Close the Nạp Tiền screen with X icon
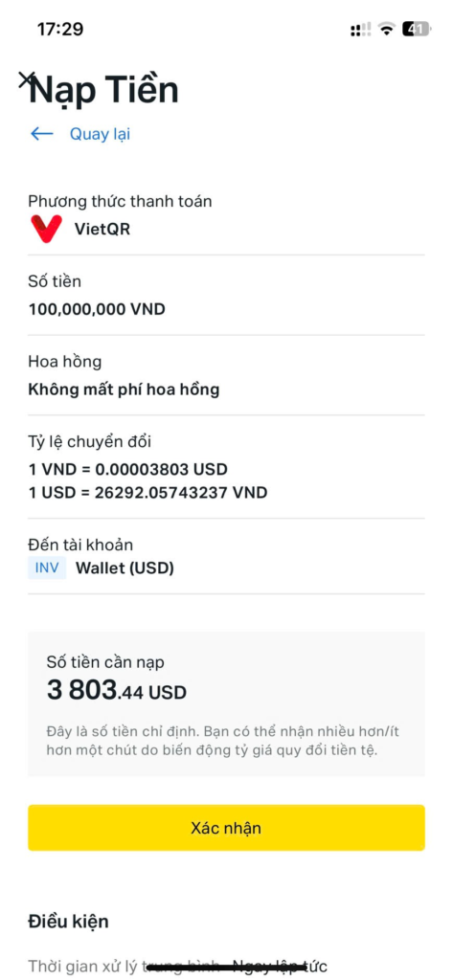 point(26,79)
